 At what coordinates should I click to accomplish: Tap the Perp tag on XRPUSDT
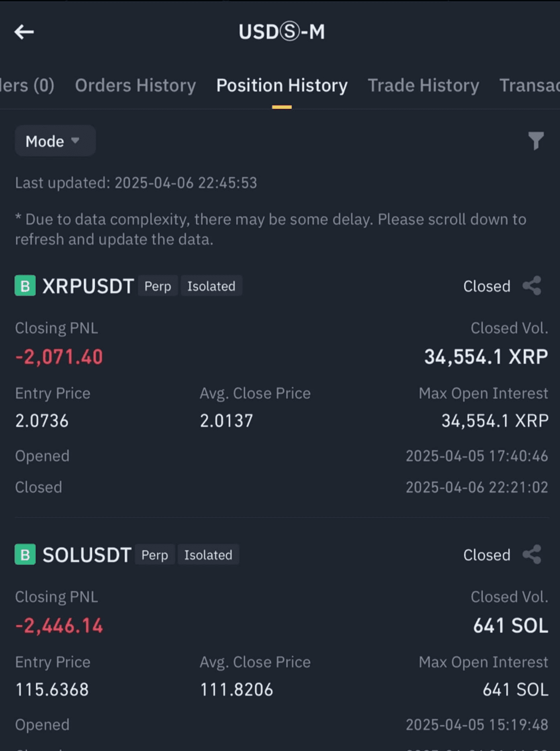point(158,286)
